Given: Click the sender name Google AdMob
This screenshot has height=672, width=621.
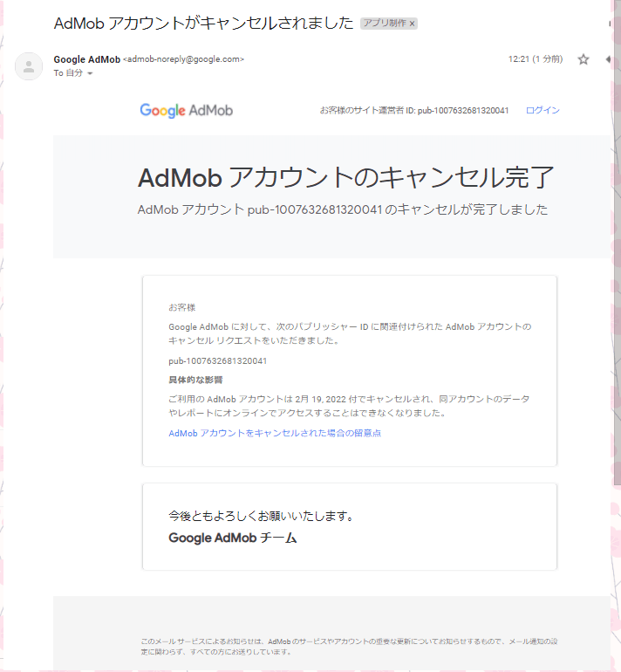Looking at the screenshot, I should pyautogui.click(x=86, y=59).
